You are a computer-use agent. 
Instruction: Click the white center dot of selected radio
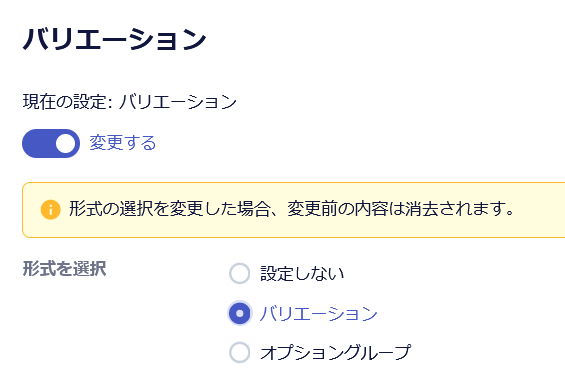click(240, 313)
